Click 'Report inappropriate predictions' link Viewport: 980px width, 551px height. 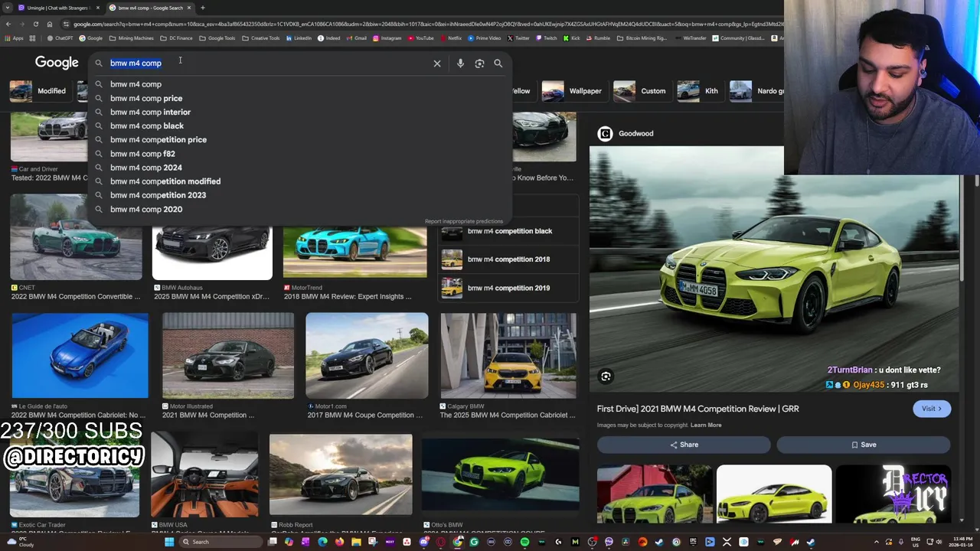point(464,221)
